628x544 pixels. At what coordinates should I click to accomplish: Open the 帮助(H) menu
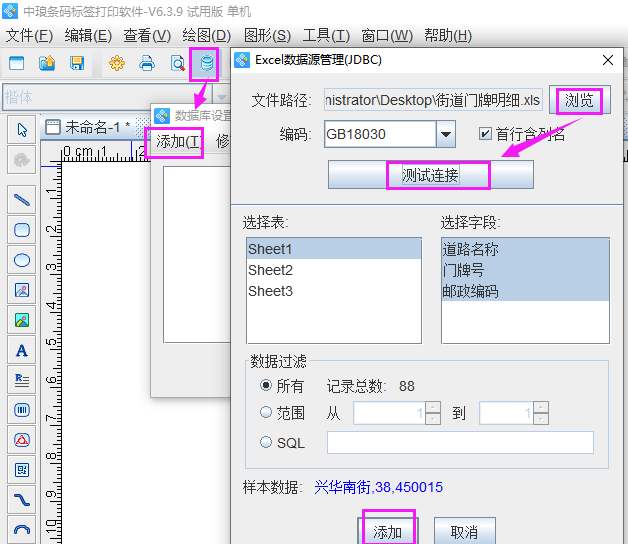448,36
